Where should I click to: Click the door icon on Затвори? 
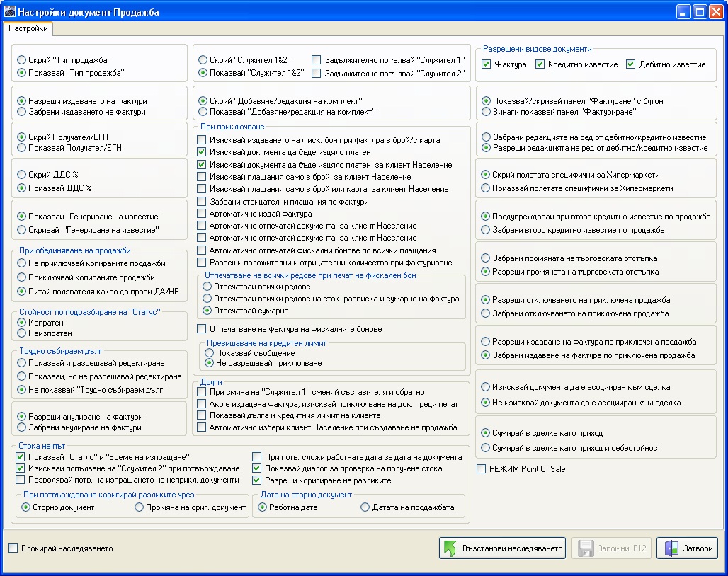point(671,548)
